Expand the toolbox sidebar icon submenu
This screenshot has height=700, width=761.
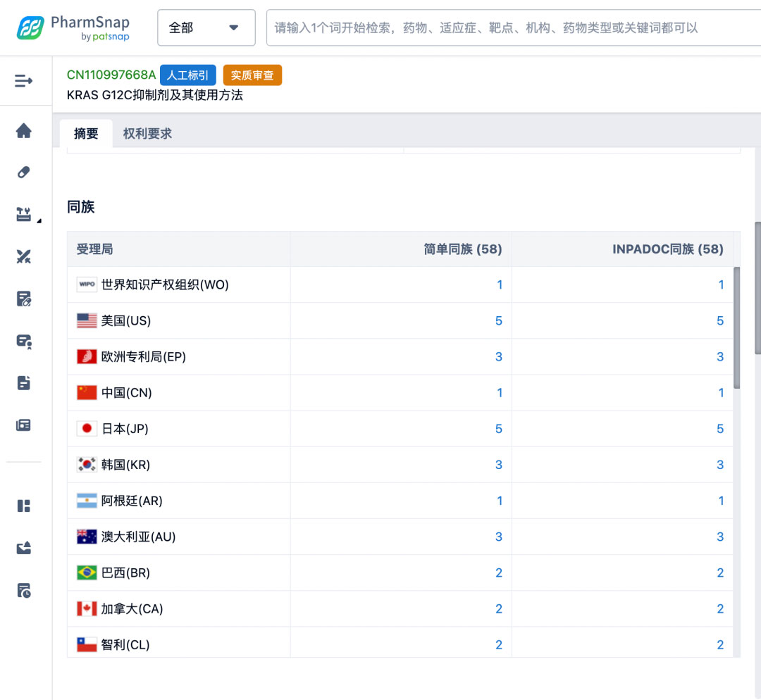[x=25, y=215]
